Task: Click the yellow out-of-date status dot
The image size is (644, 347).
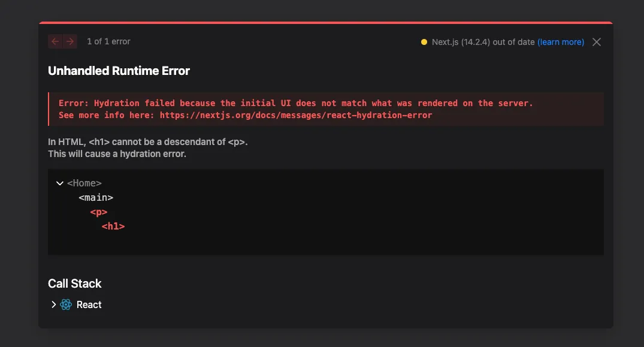Action: coord(424,42)
